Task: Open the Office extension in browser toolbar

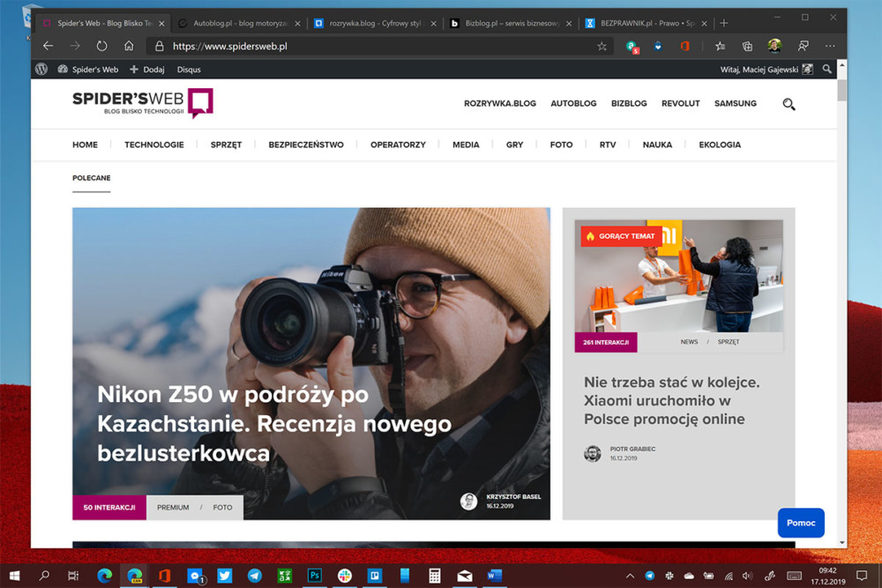Action: click(685, 46)
